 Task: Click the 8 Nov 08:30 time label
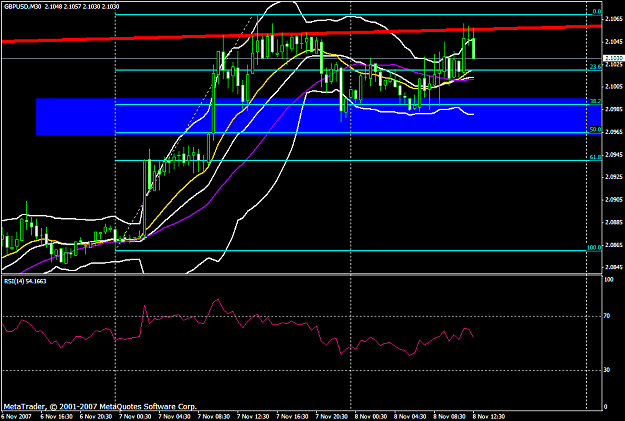tap(450, 416)
